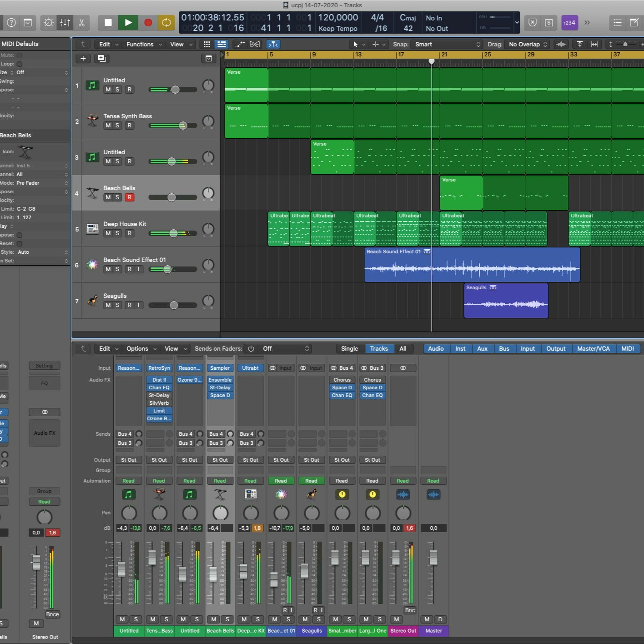
Task: Click the Play button in the transport
Action: point(128,23)
